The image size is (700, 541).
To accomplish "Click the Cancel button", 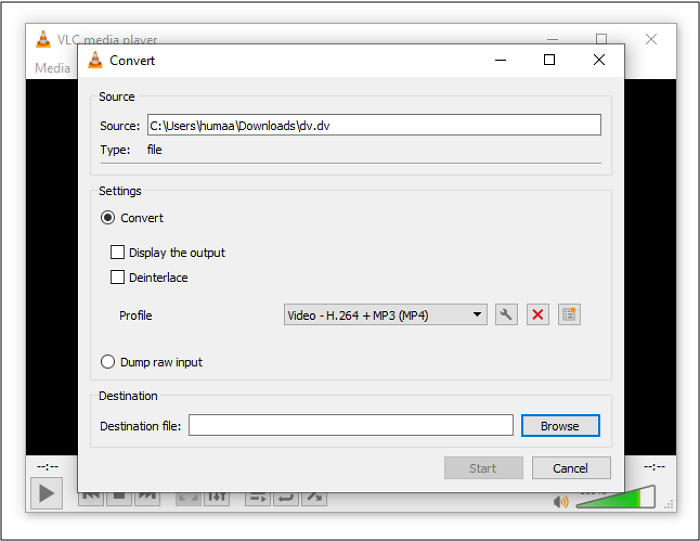I will 570,468.
